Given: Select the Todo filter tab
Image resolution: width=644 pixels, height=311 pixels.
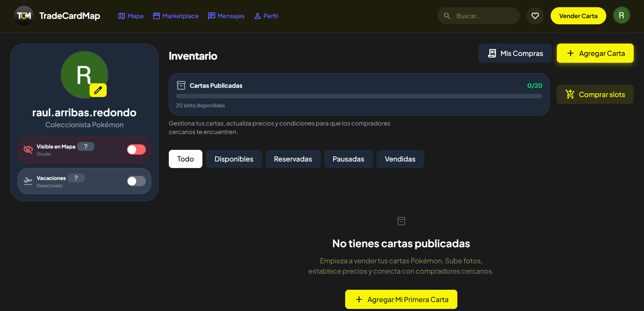Looking at the screenshot, I should click(x=186, y=159).
